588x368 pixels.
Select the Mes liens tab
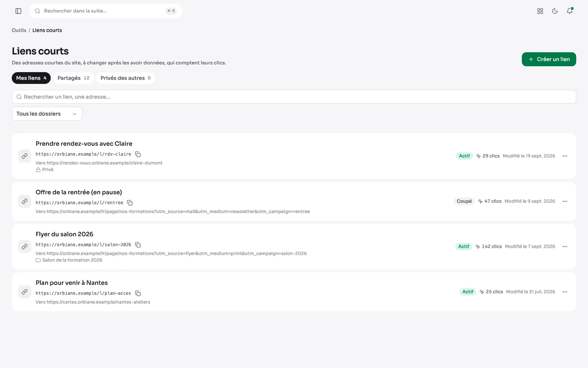[x=31, y=78]
